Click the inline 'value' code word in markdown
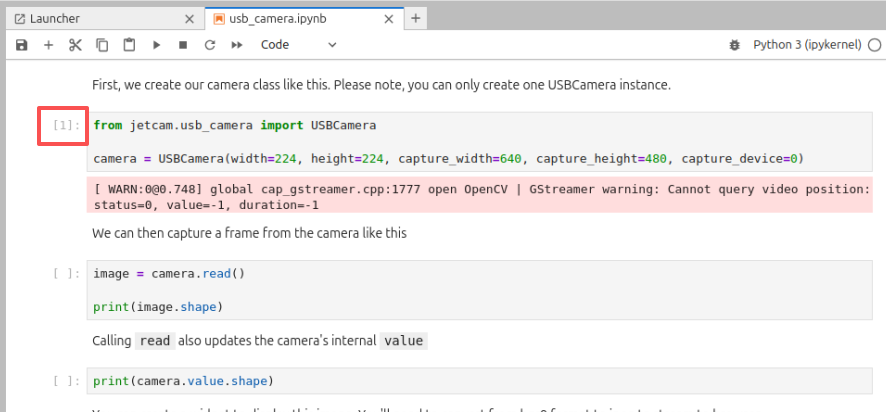 point(403,341)
